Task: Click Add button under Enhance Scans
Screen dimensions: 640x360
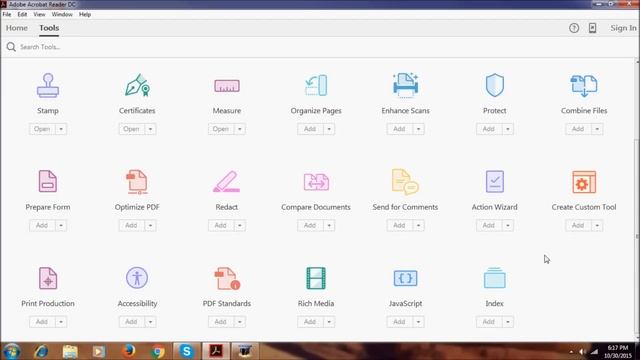Action: click(x=399, y=129)
